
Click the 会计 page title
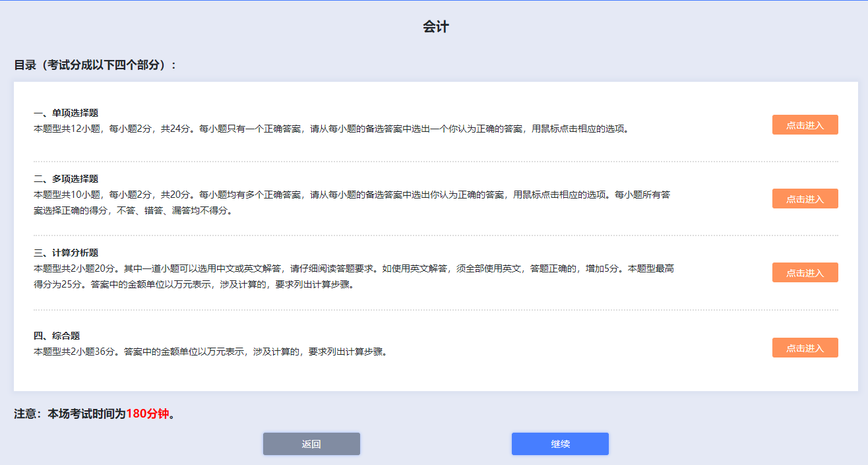(435, 27)
